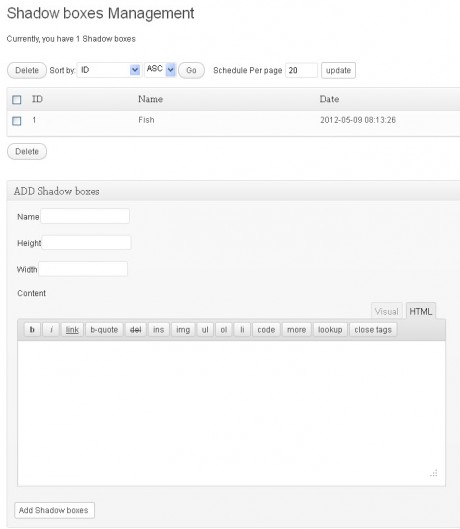Click the Fish name cell
This screenshot has width=460, height=529.
coord(146,120)
